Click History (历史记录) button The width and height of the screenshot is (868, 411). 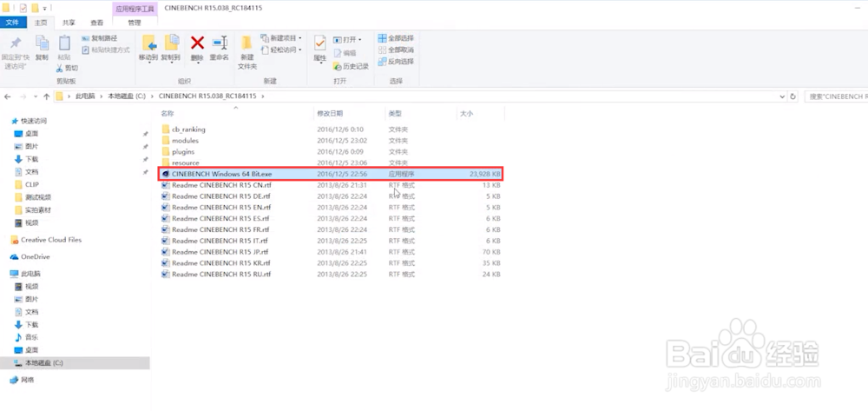(x=351, y=66)
